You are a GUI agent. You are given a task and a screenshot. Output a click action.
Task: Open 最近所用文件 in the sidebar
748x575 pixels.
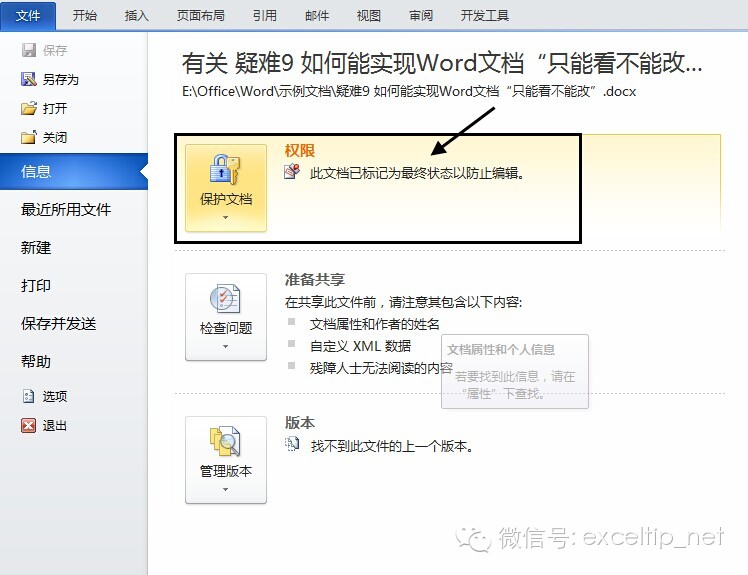(x=66, y=209)
